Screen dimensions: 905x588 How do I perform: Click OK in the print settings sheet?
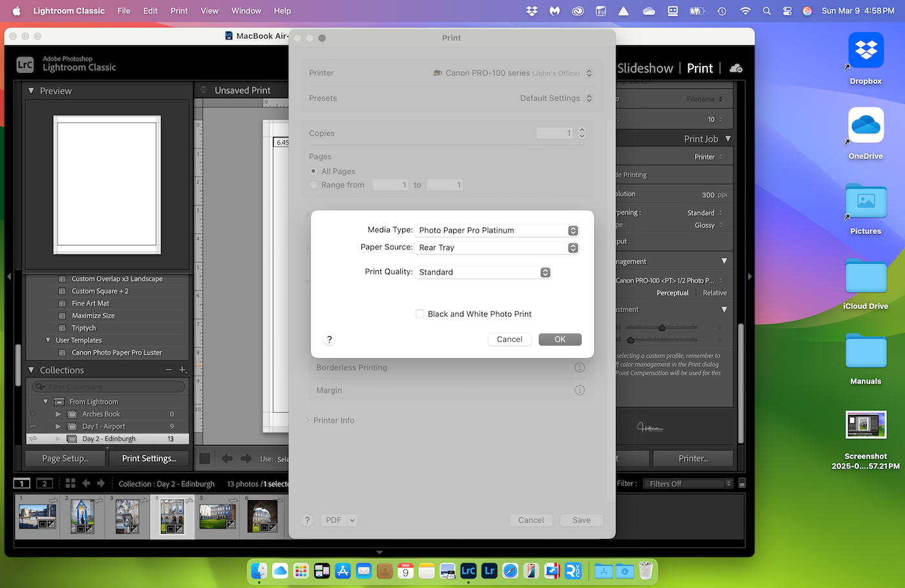click(x=560, y=339)
